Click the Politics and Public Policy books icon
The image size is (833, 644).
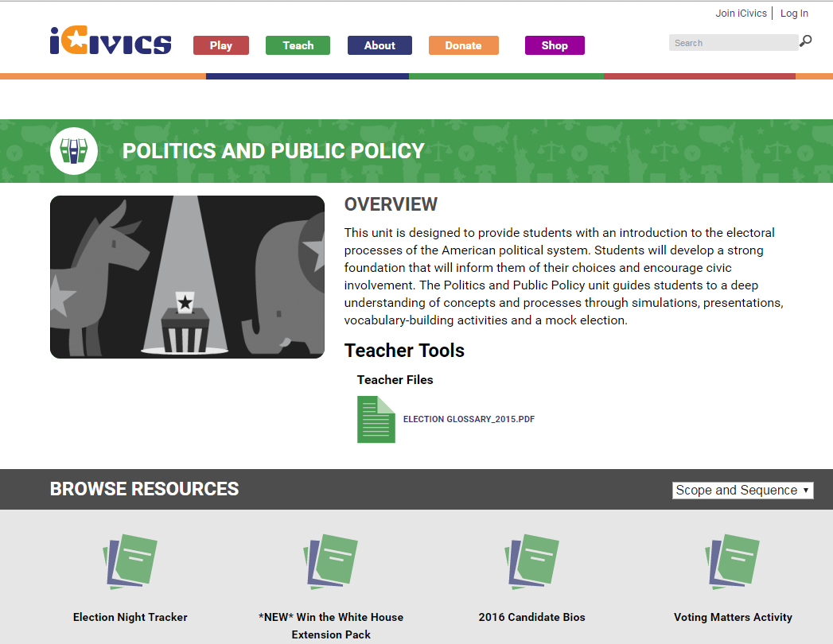coord(74,151)
